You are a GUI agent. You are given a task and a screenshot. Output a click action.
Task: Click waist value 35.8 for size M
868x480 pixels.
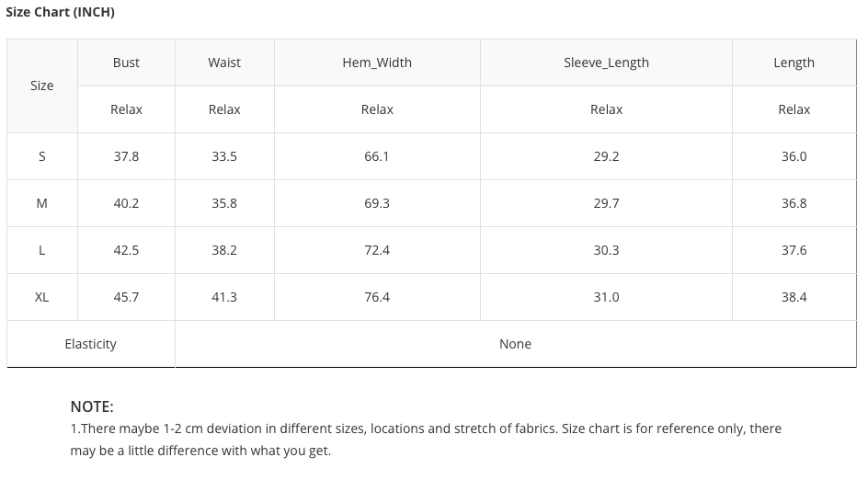(x=224, y=203)
